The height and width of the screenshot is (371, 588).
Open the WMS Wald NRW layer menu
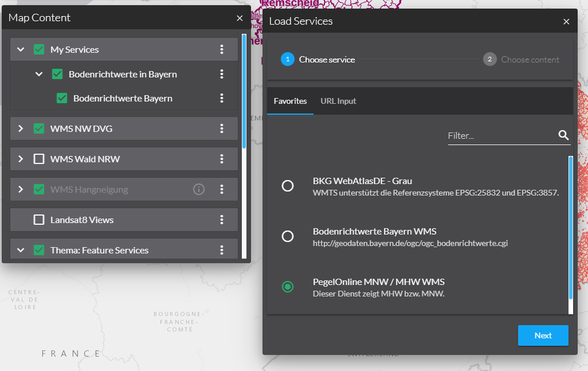click(x=222, y=159)
